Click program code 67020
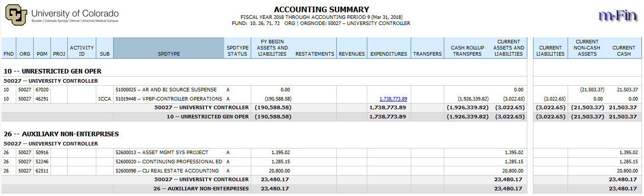The width and height of the screenshot is (644, 196). (x=42, y=89)
